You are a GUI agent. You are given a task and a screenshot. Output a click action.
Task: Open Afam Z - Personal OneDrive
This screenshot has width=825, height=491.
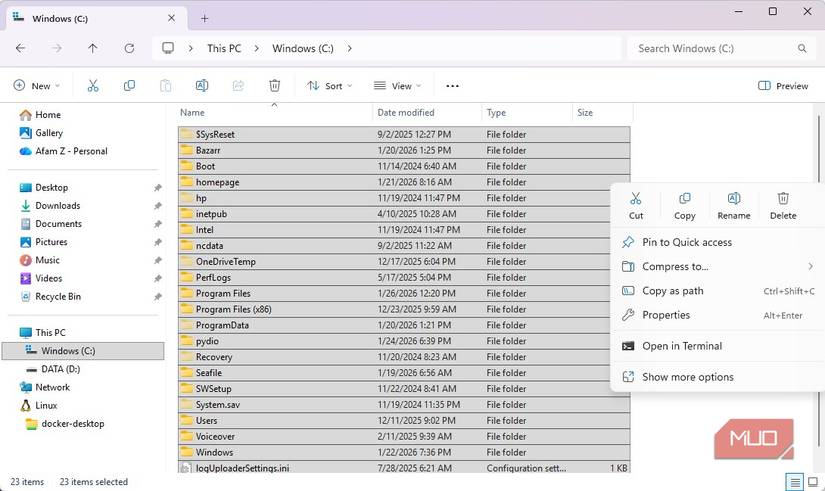63,151
